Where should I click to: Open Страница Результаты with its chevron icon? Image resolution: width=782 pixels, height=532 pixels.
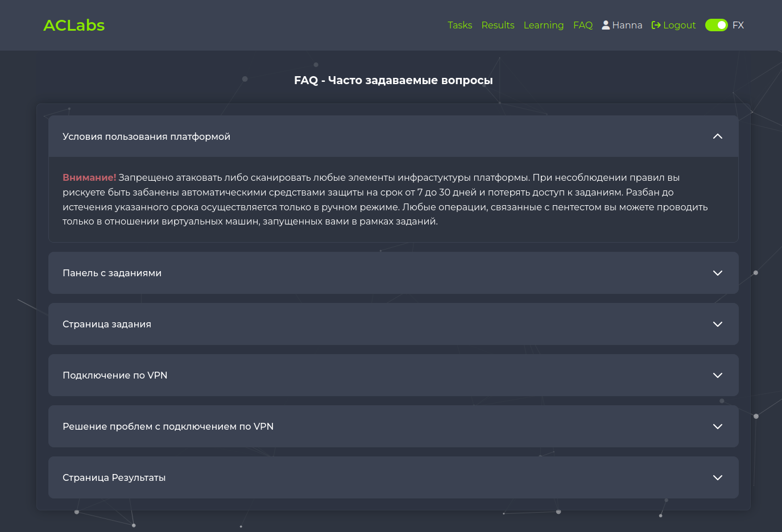[x=717, y=477]
